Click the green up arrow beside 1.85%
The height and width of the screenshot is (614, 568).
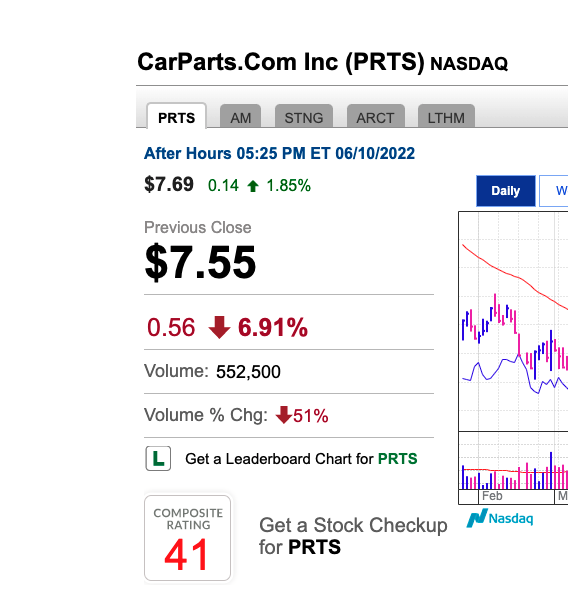pos(253,186)
